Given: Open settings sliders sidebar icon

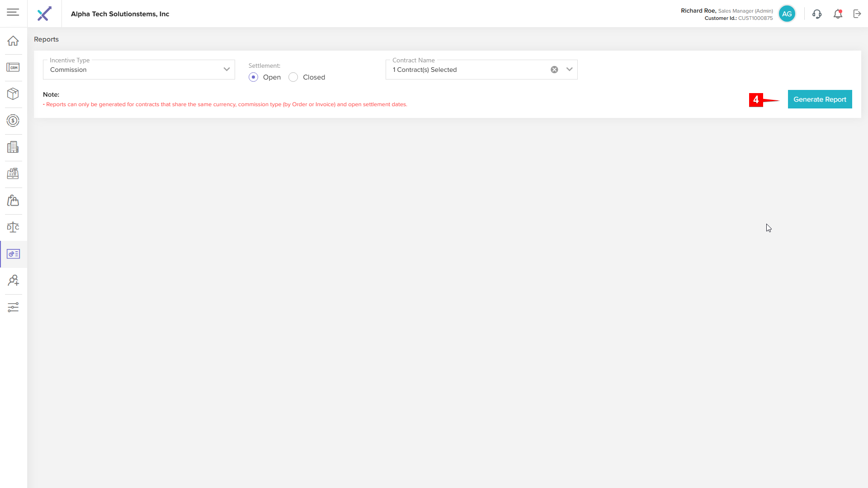Looking at the screenshot, I should [x=13, y=307].
